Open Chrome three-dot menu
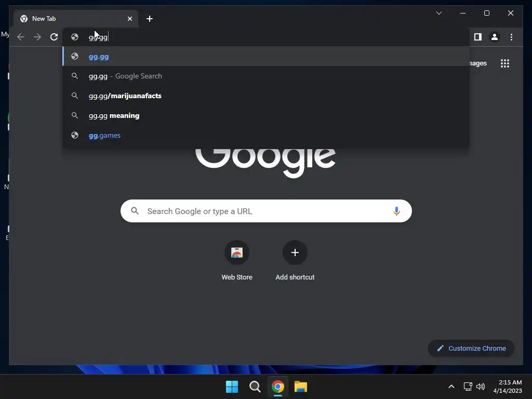Image resolution: width=532 pixels, height=399 pixels. (511, 37)
